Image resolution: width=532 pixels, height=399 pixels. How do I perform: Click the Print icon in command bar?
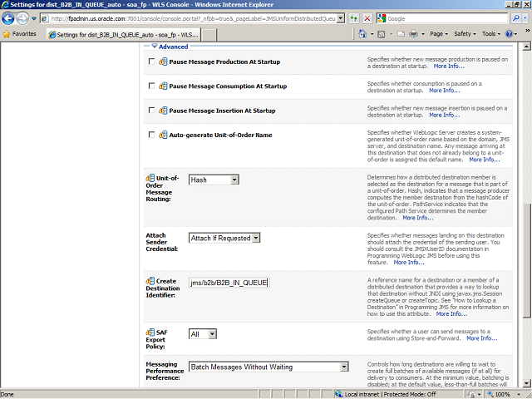click(x=413, y=34)
